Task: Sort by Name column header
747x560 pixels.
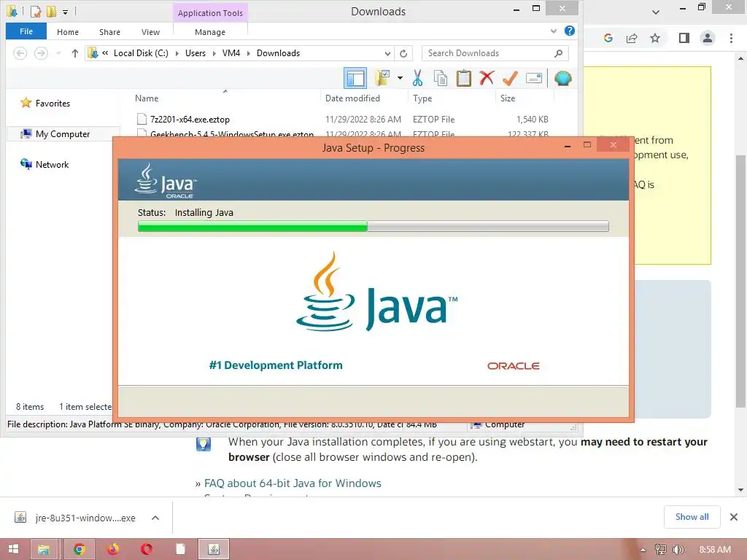Action: point(147,98)
